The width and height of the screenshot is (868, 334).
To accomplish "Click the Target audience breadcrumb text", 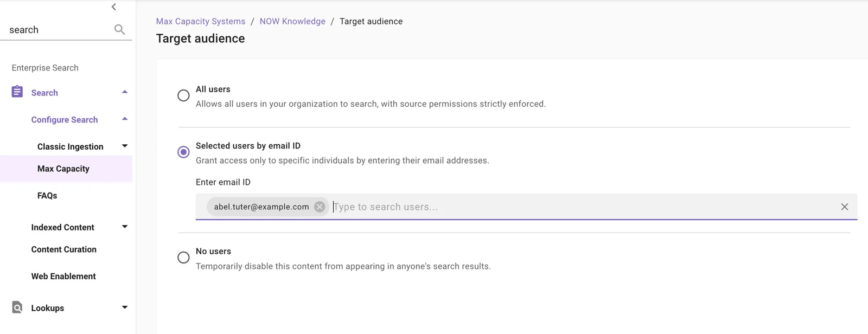I will [371, 21].
